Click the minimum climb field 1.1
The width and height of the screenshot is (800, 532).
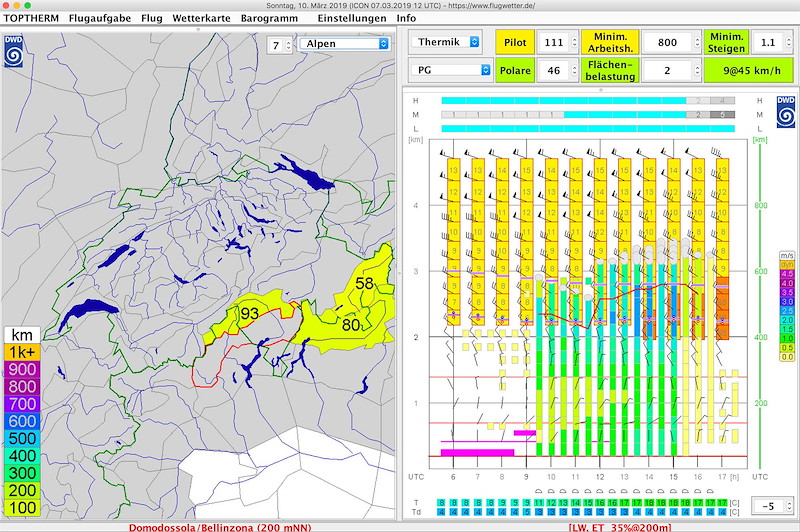tap(768, 42)
